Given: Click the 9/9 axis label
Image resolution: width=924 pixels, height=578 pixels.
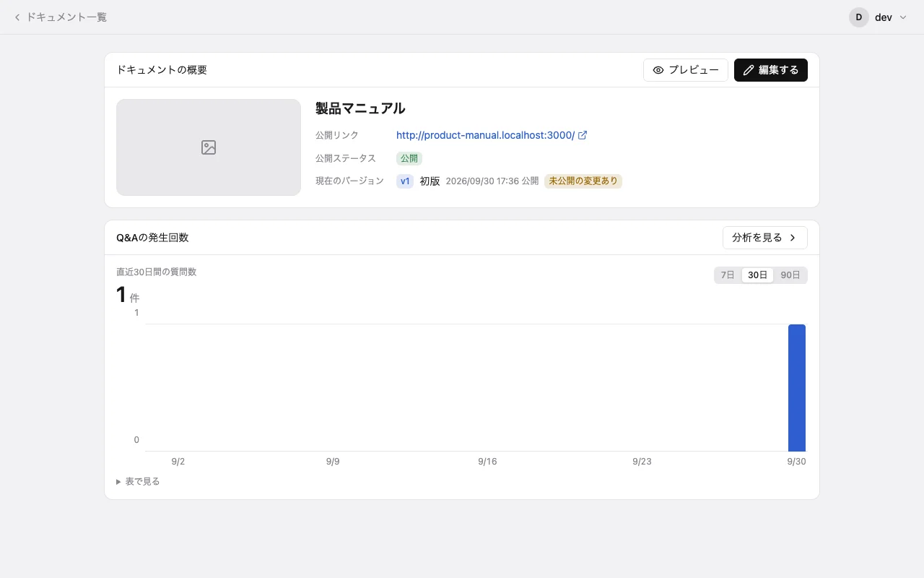Looking at the screenshot, I should (333, 462).
